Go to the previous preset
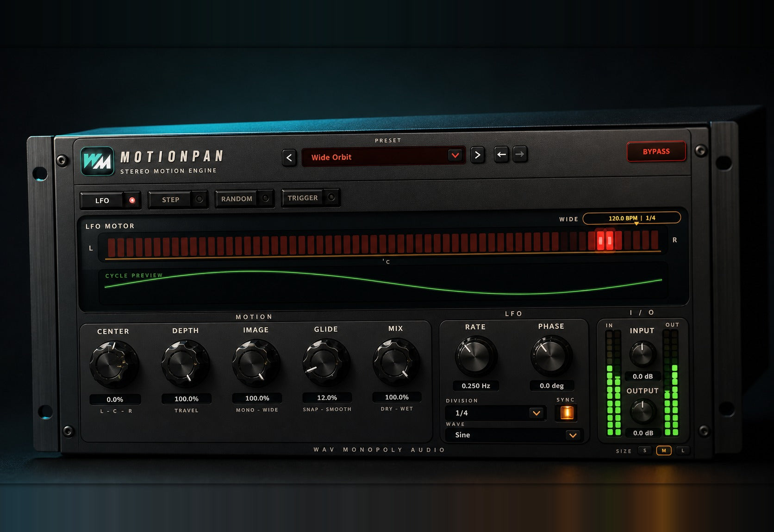This screenshot has width=774, height=532. click(x=289, y=158)
